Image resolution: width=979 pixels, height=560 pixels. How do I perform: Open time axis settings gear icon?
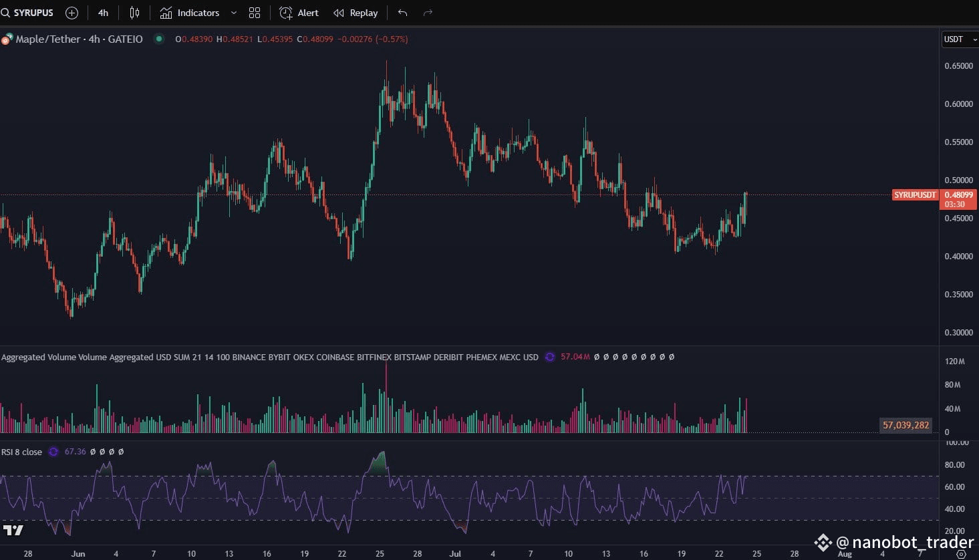[x=961, y=554]
